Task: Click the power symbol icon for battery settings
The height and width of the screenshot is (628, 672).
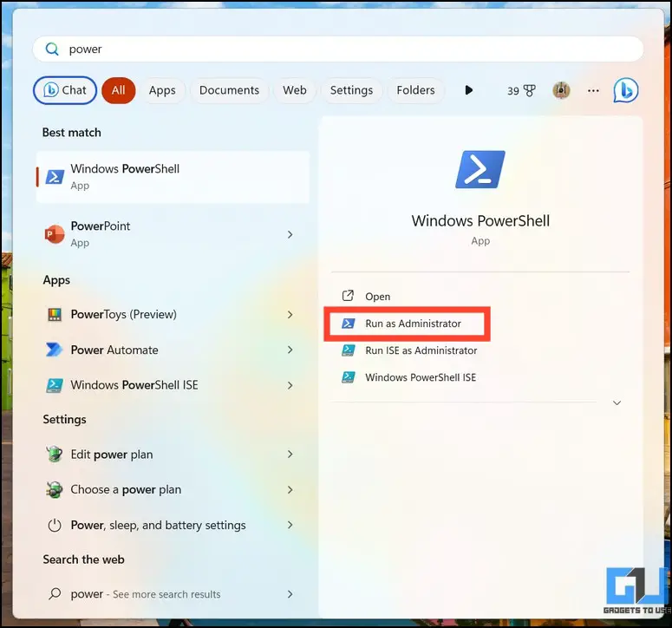Action: coord(55,525)
